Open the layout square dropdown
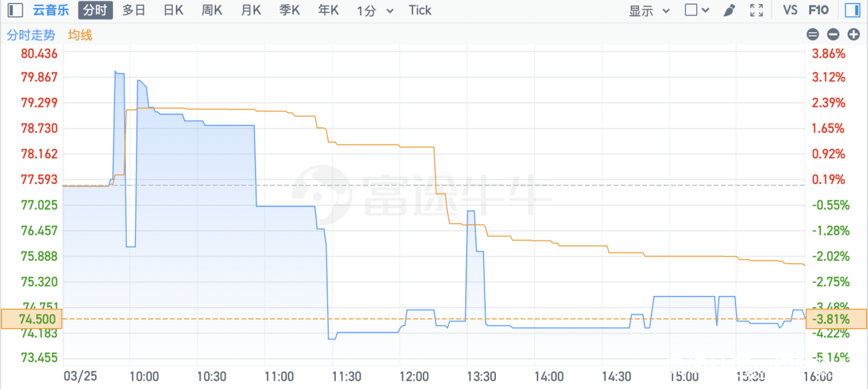This screenshot has height=389, width=868. (697, 10)
